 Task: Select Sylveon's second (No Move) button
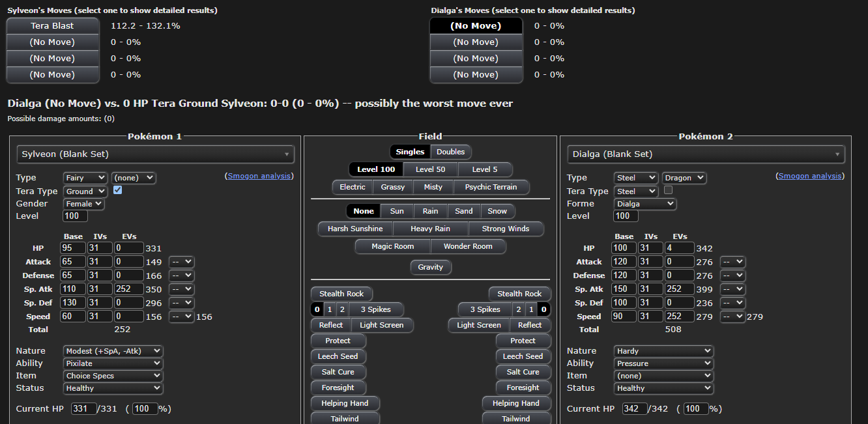[x=53, y=42]
